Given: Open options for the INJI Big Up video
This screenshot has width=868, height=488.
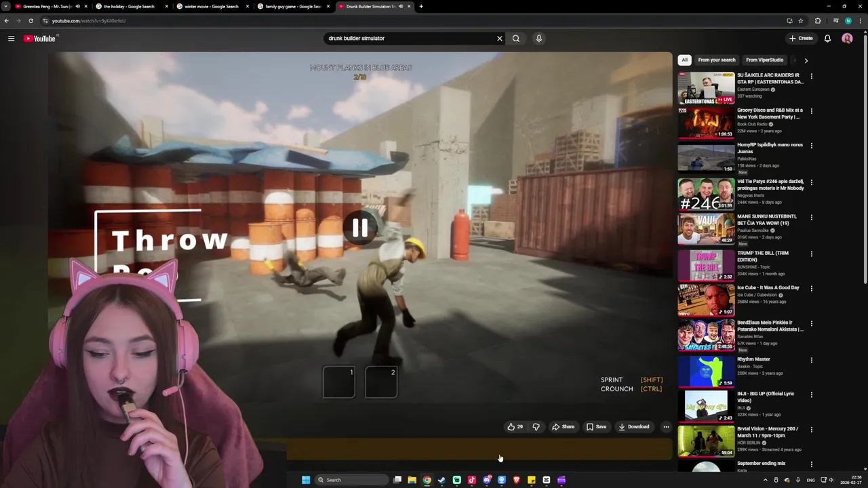Looking at the screenshot, I should click(x=811, y=395).
